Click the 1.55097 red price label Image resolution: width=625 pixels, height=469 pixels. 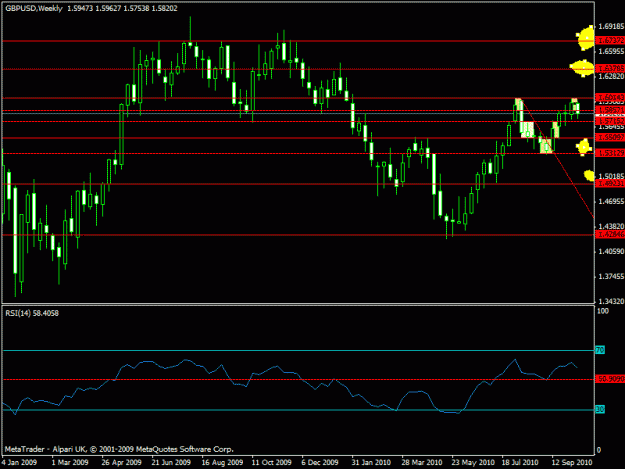(x=610, y=137)
